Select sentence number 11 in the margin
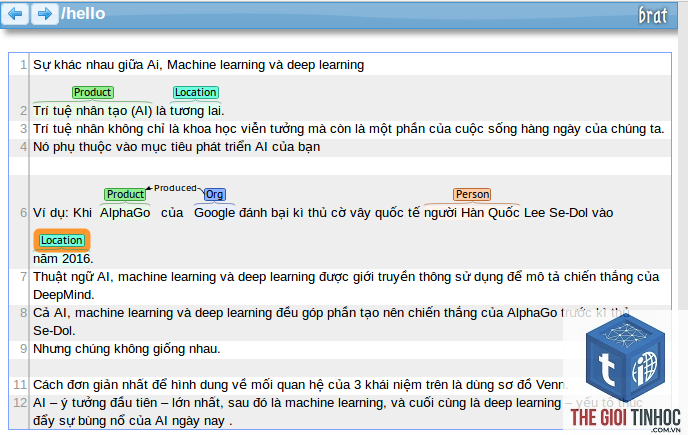The height and width of the screenshot is (435, 688). 20,385
